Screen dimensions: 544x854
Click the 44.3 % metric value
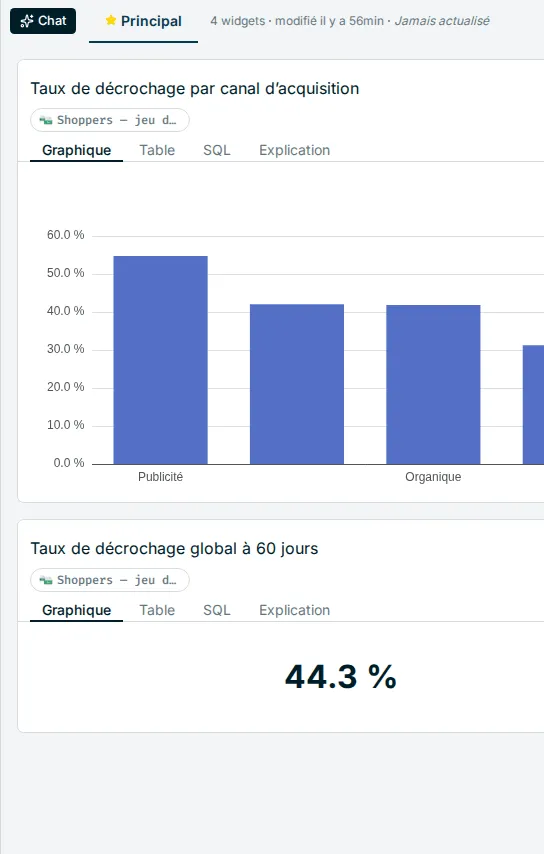click(341, 677)
